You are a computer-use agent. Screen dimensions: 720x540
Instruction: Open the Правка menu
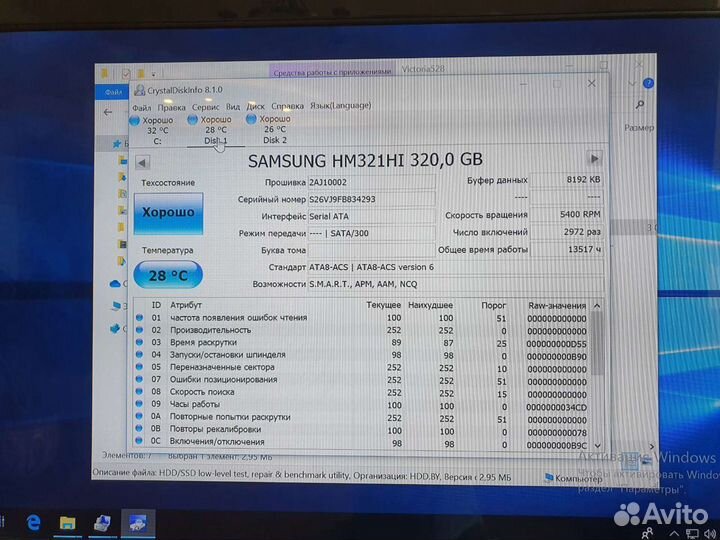(x=171, y=107)
